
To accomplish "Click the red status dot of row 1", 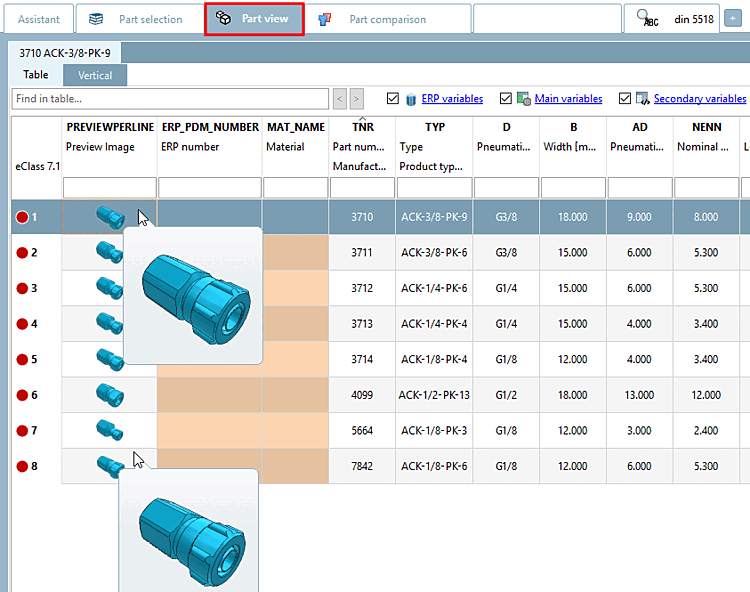I will [x=22, y=217].
